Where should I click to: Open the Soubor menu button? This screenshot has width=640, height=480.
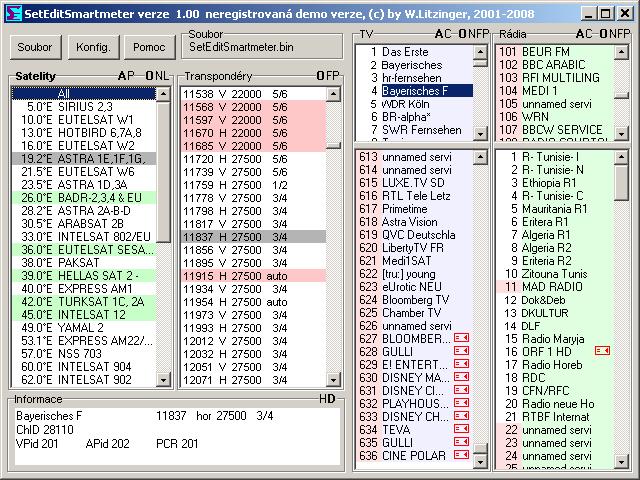point(35,47)
